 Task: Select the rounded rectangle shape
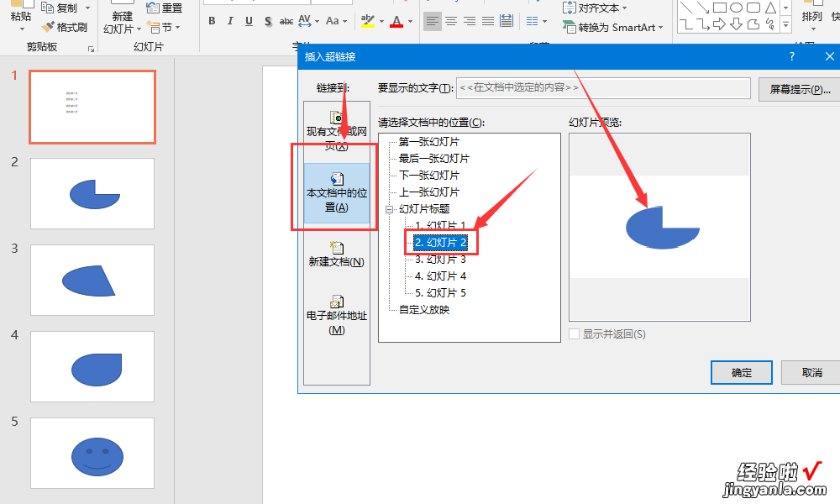[x=753, y=8]
